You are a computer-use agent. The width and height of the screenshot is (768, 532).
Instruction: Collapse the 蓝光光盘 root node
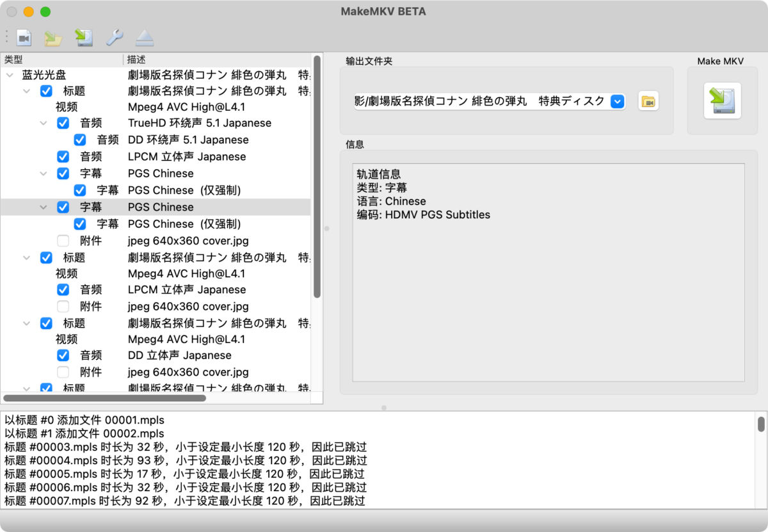pyautogui.click(x=10, y=75)
